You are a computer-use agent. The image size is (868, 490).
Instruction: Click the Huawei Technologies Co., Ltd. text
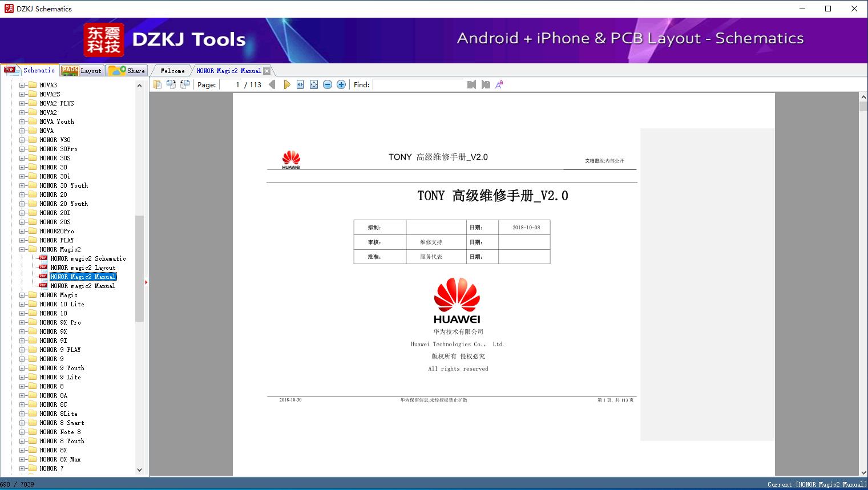point(457,344)
